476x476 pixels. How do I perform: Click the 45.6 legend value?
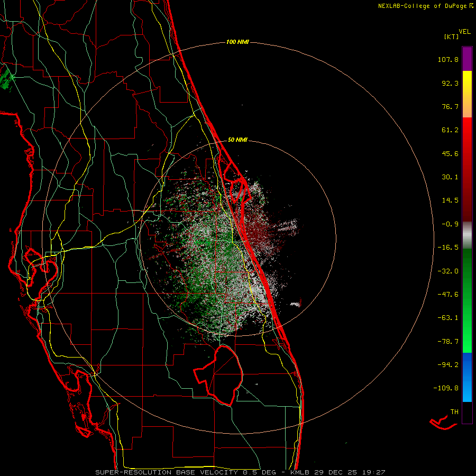450,153
